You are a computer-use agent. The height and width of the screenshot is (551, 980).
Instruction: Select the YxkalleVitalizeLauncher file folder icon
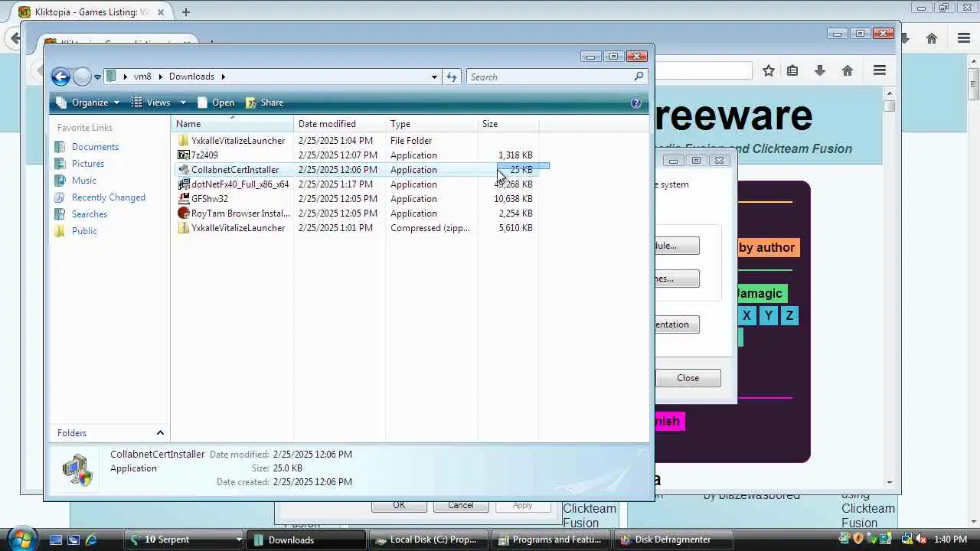[183, 141]
